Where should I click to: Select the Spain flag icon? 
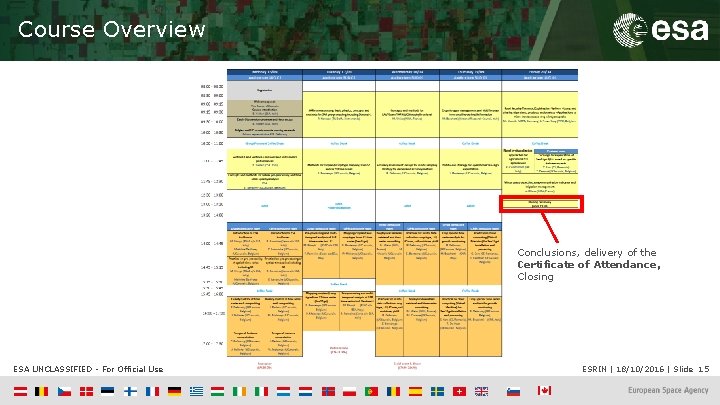[415, 391]
